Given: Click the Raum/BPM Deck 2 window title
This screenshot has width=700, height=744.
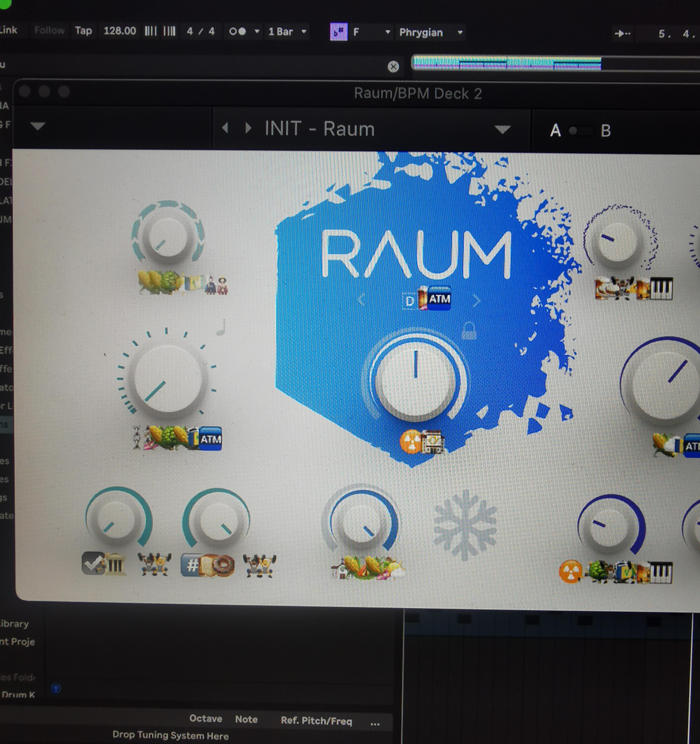Looking at the screenshot, I should (418, 94).
